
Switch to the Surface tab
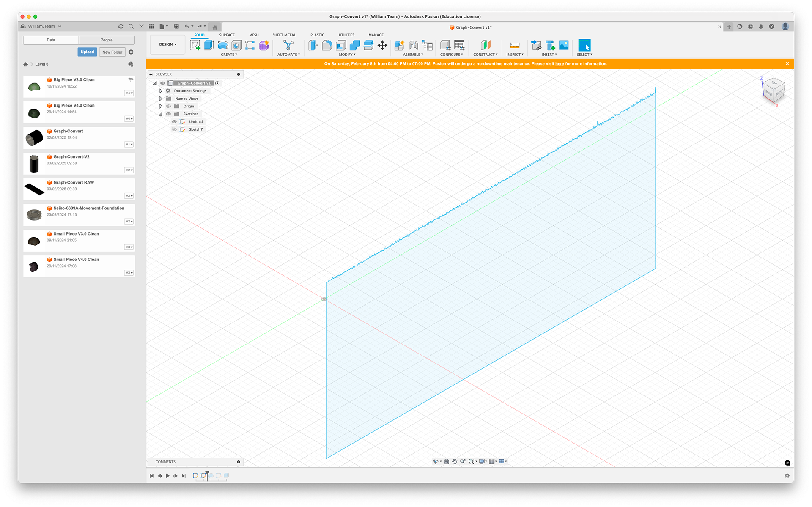tap(227, 35)
